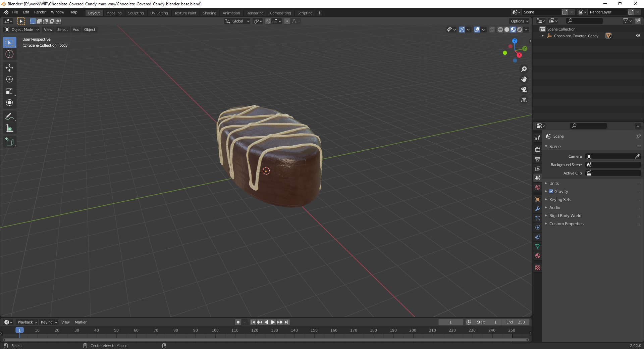
Task: Select the Scale tool
Action: [x=9, y=91]
